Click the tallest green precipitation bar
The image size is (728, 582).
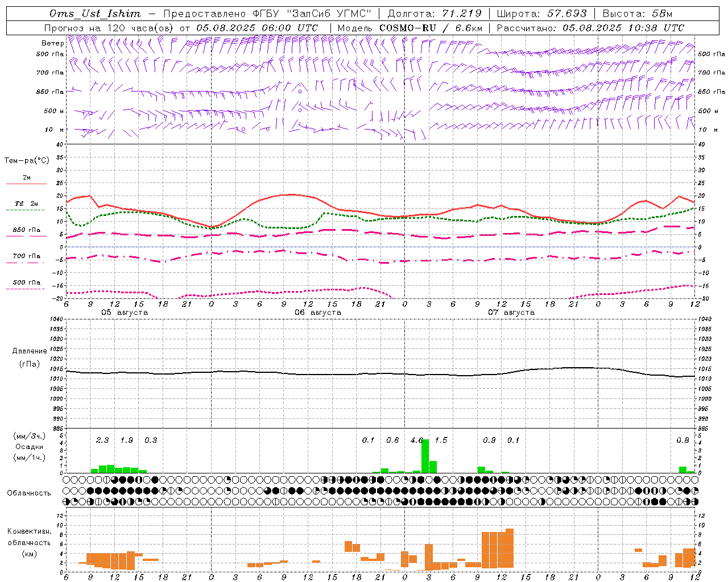(425, 456)
